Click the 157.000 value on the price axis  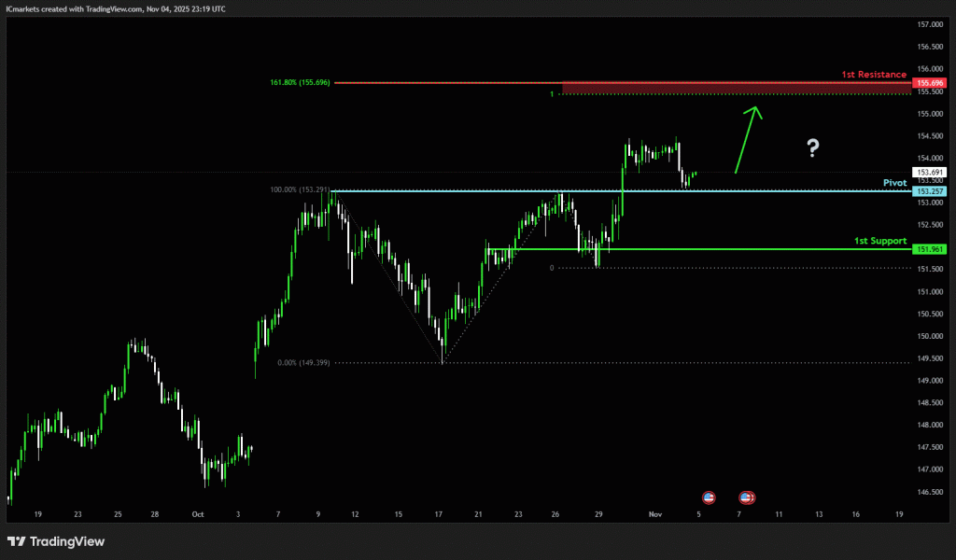coord(931,24)
